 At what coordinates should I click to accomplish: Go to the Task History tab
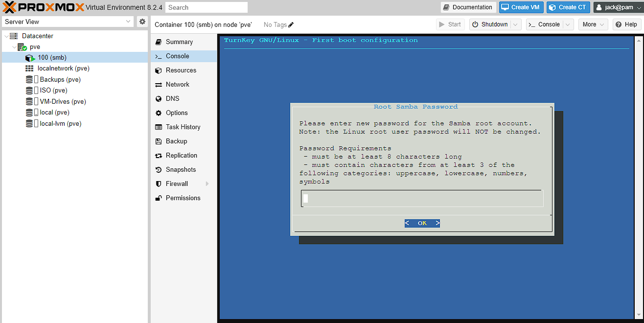point(183,127)
